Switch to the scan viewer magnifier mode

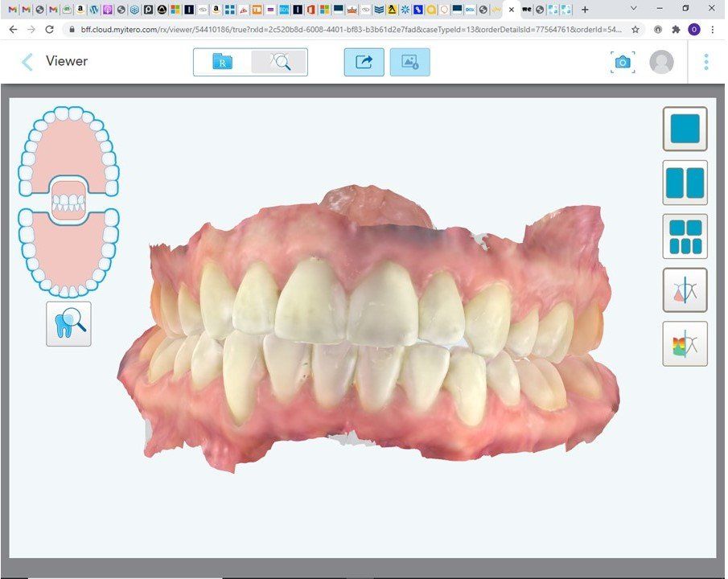(279, 62)
